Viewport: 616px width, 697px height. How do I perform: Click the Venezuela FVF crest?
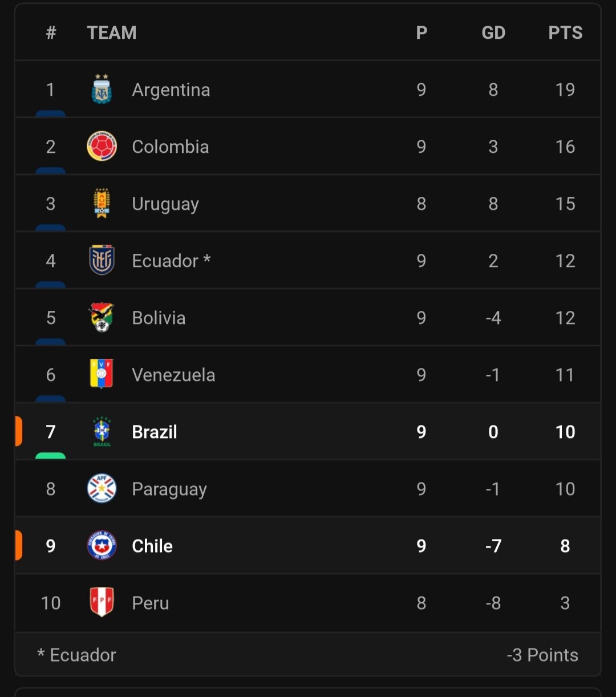102,375
